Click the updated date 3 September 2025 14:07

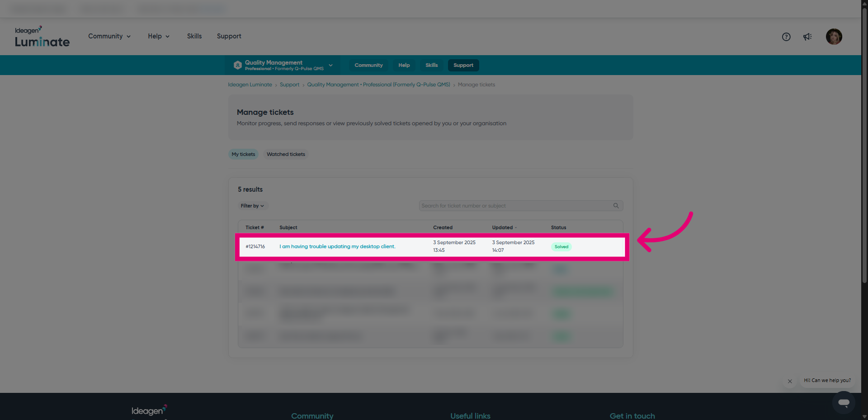[x=513, y=246]
